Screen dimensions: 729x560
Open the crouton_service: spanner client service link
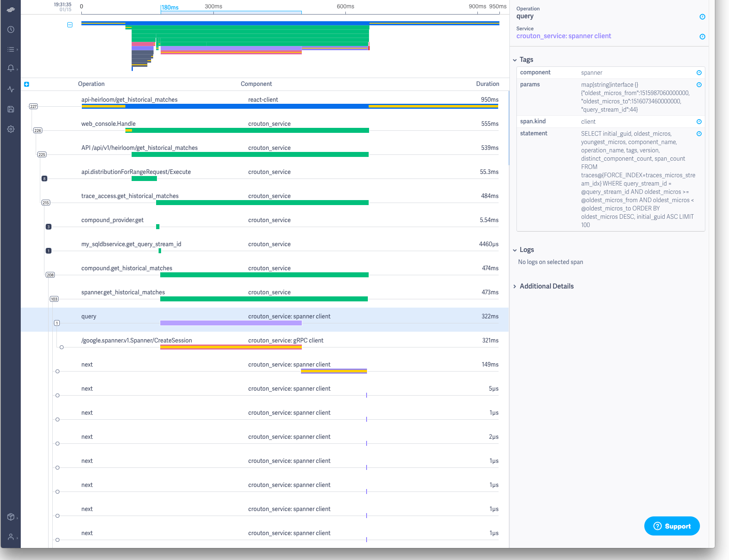pos(563,36)
